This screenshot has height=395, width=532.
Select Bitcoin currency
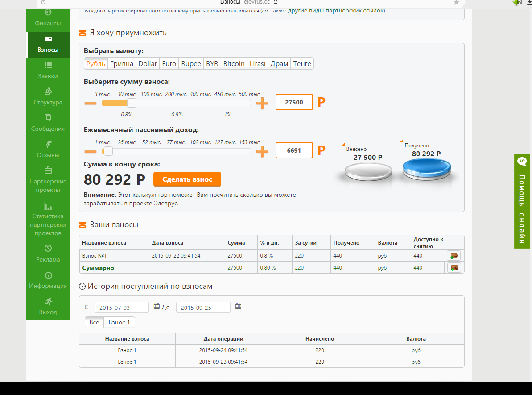(x=234, y=63)
